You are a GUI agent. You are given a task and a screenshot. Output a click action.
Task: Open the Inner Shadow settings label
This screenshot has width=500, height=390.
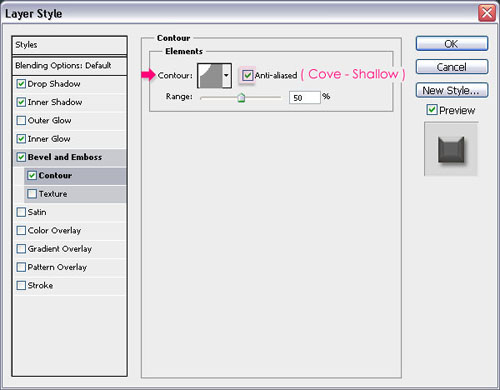coord(55,102)
